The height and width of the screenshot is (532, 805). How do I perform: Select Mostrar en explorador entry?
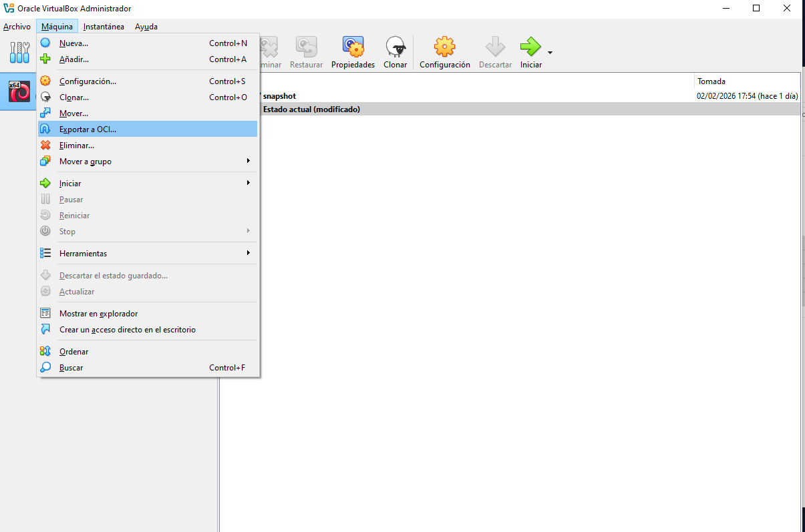coord(148,313)
